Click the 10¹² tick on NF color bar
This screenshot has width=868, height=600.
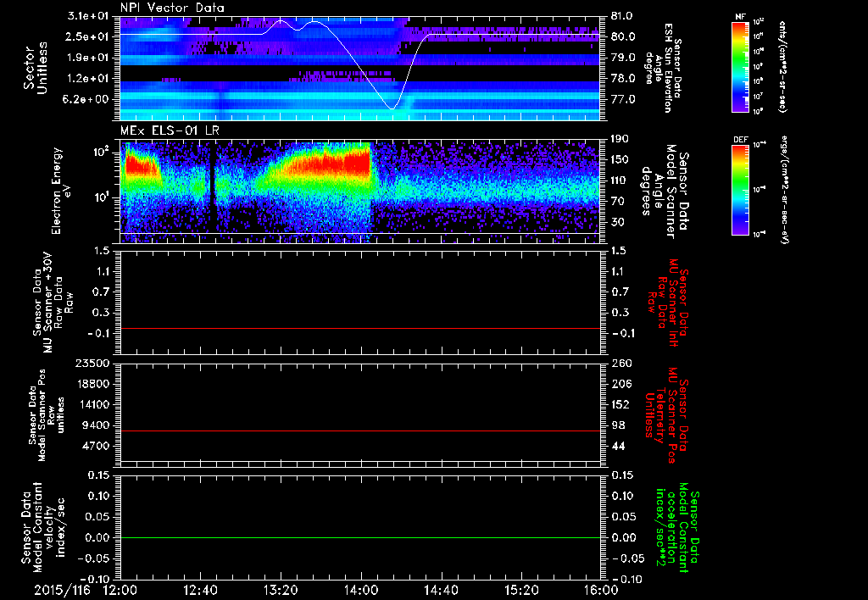[x=759, y=21]
